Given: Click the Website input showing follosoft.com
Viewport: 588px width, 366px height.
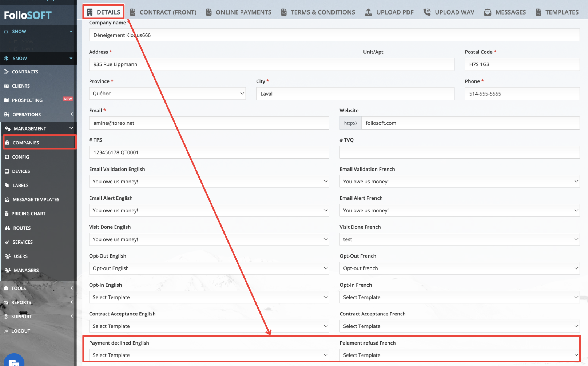Looking at the screenshot, I should (x=470, y=123).
